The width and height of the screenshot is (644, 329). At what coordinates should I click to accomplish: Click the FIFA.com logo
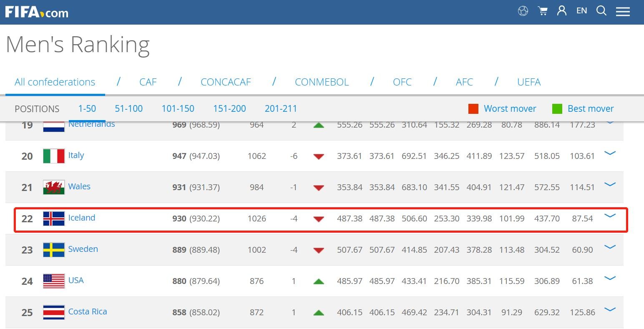click(x=37, y=11)
